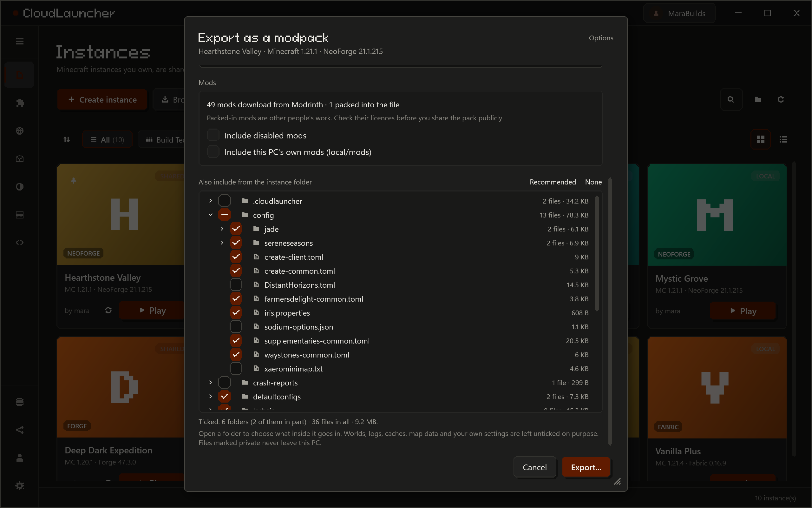This screenshot has width=812, height=508.
Task: Open the hamburger menu in sidebar
Action: 19,41
